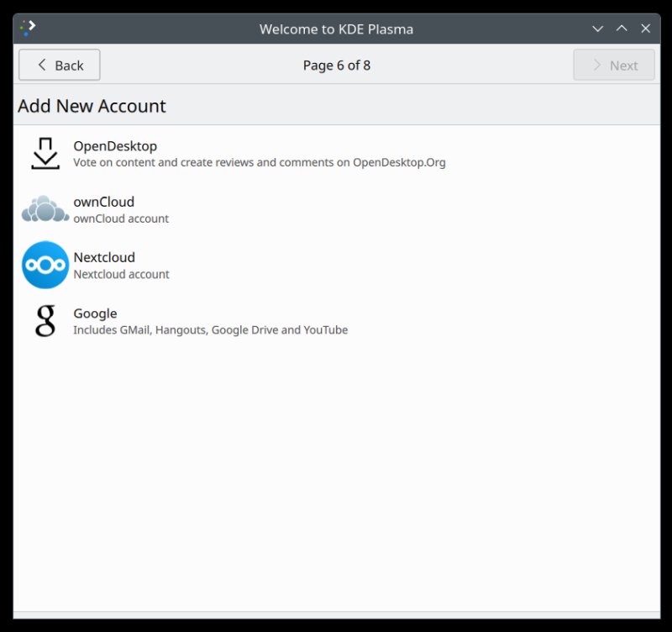Select the blue Nextcloud logo icon

[x=45, y=265]
